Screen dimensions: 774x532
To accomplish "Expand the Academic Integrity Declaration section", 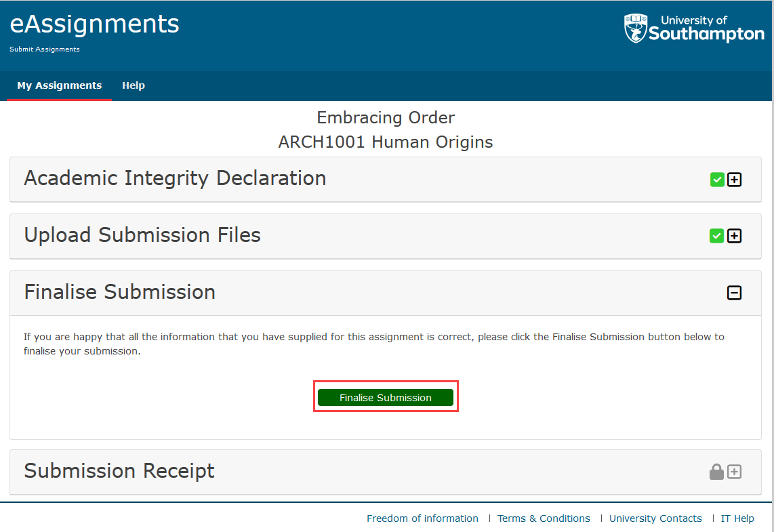I will tap(735, 180).
